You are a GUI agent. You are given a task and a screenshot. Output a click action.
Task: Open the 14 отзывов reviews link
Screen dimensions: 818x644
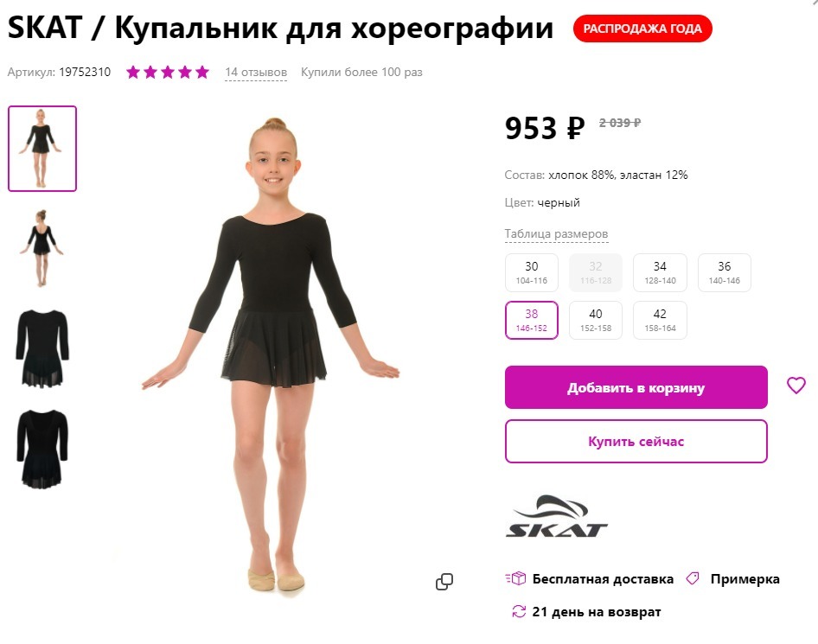tap(256, 72)
